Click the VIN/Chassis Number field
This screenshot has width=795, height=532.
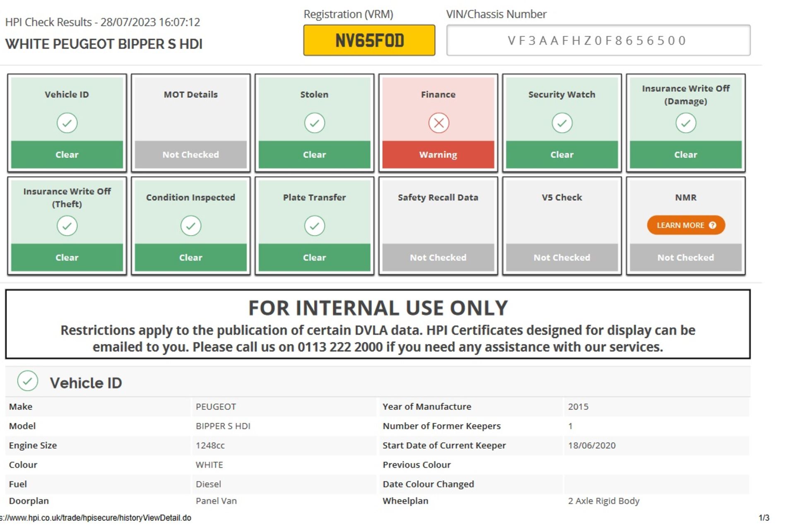(598, 40)
